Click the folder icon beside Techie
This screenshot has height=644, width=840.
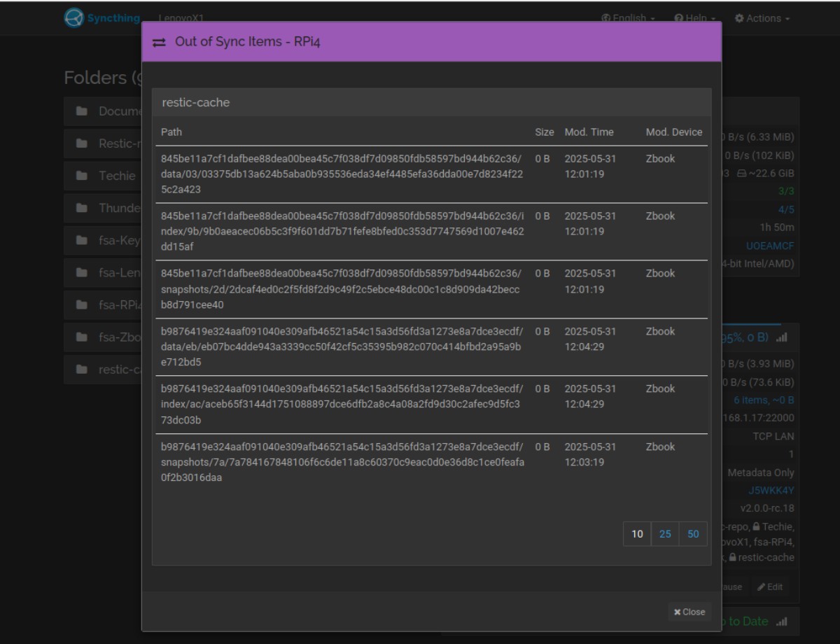pyautogui.click(x=82, y=176)
